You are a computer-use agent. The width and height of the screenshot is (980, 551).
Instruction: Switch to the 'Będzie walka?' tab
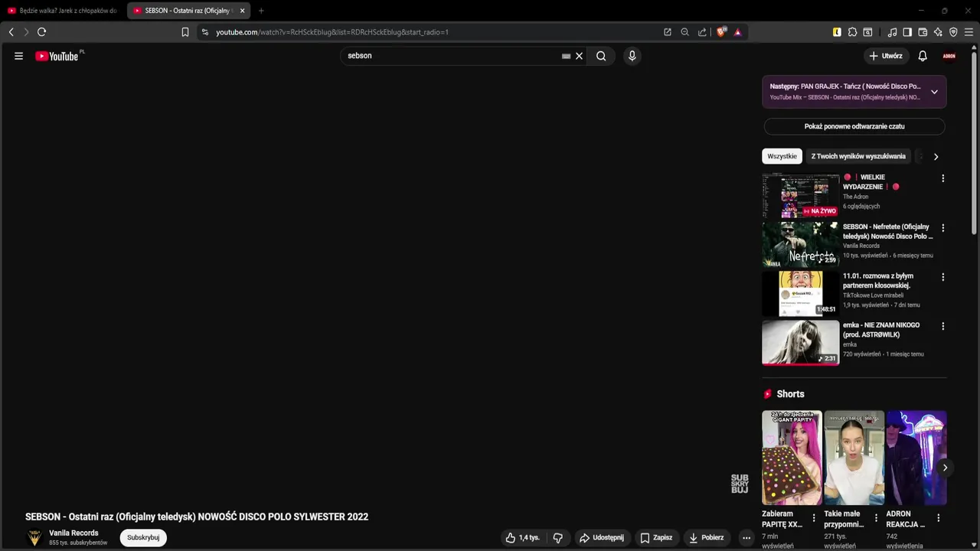click(63, 11)
